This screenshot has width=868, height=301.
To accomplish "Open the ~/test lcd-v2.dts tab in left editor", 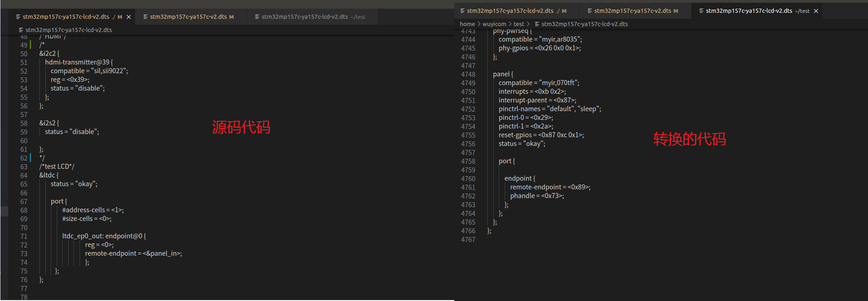I will coord(305,17).
